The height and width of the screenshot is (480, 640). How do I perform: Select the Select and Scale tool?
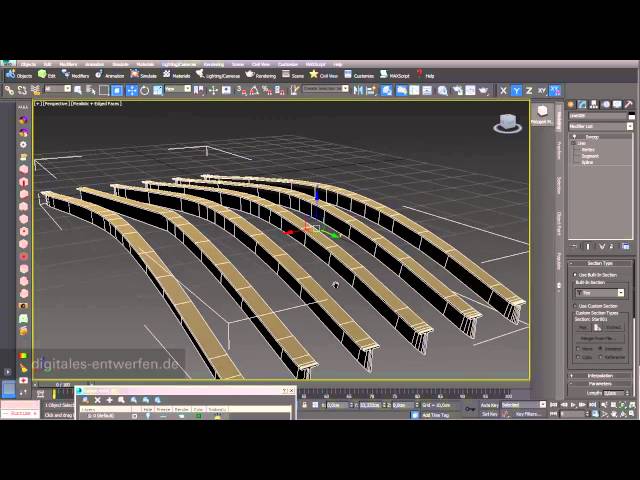tap(158, 90)
